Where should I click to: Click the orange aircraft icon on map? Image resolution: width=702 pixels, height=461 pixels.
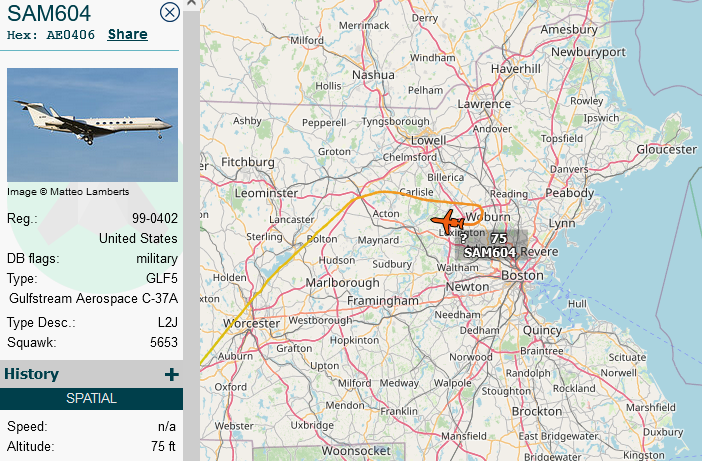(447, 221)
